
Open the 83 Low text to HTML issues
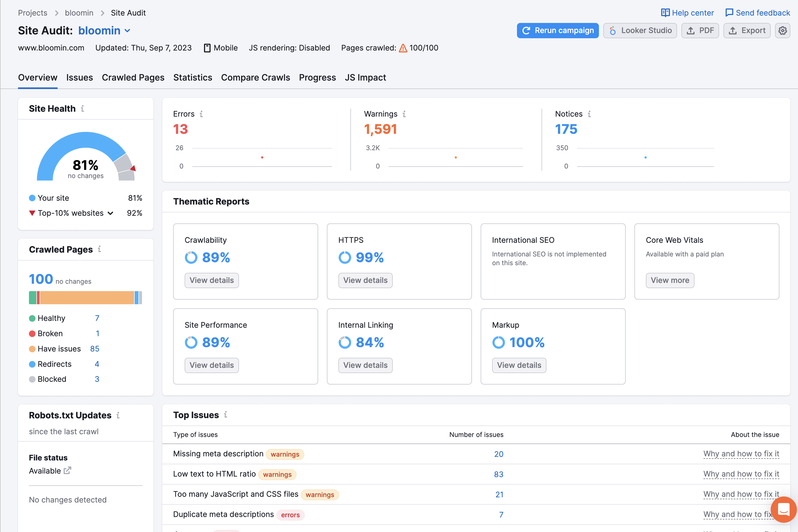coord(498,474)
